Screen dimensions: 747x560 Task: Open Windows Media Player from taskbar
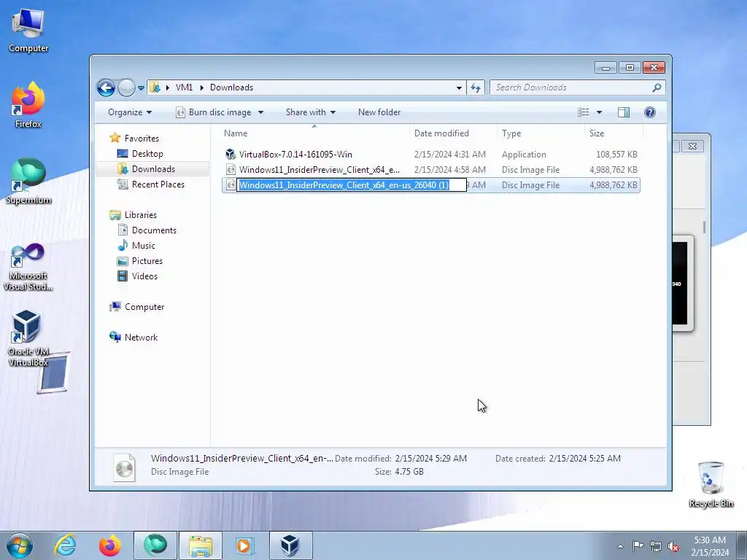[246, 545]
